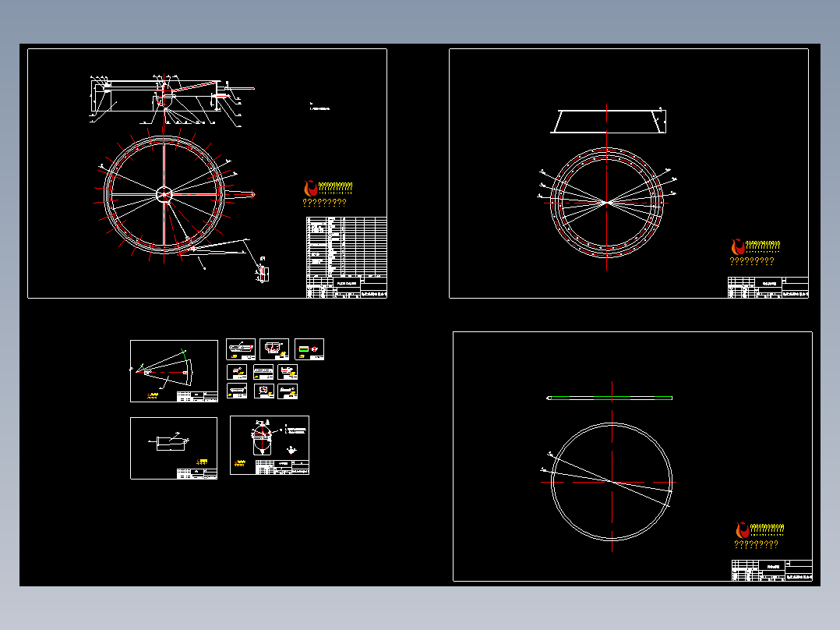The width and height of the screenshot is (840, 630).
Task: Open the vessel with domed head sheet
Action: point(270,445)
